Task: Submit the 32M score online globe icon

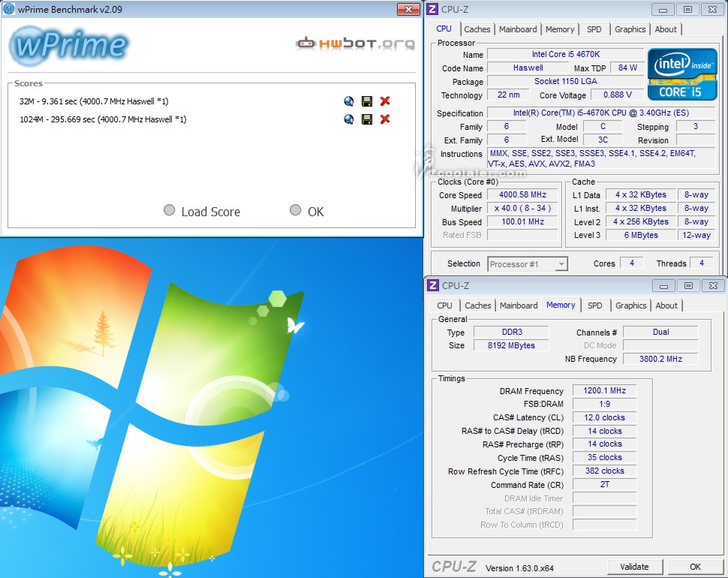Action: pyautogui.click(x=349, y=101)
